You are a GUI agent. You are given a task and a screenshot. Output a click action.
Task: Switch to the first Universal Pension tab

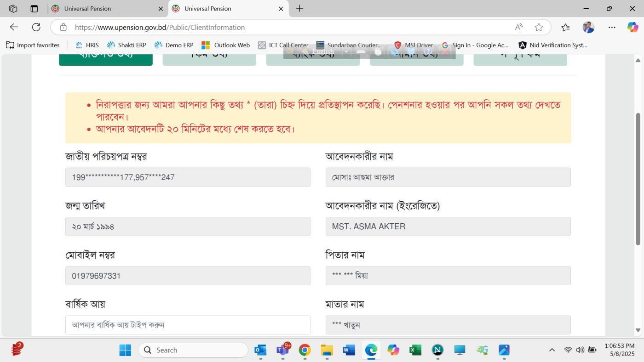pyautogui.click(x=108, y=8)
